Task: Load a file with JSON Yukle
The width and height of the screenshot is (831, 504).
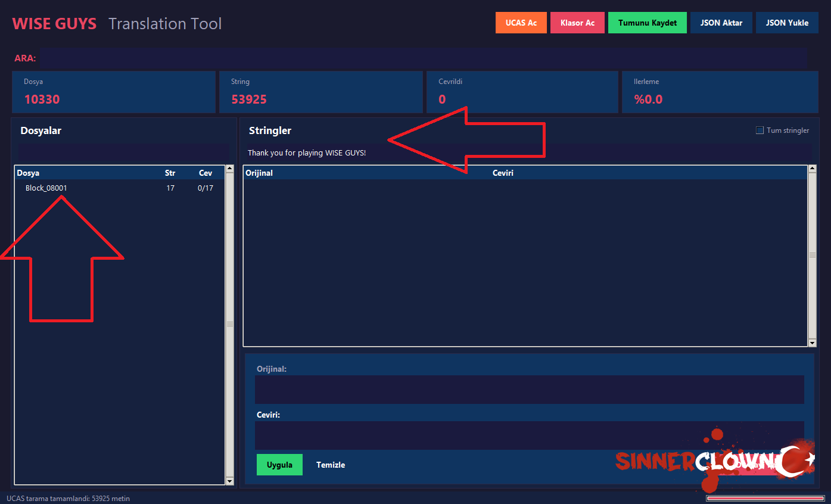Action: (786, 23)
